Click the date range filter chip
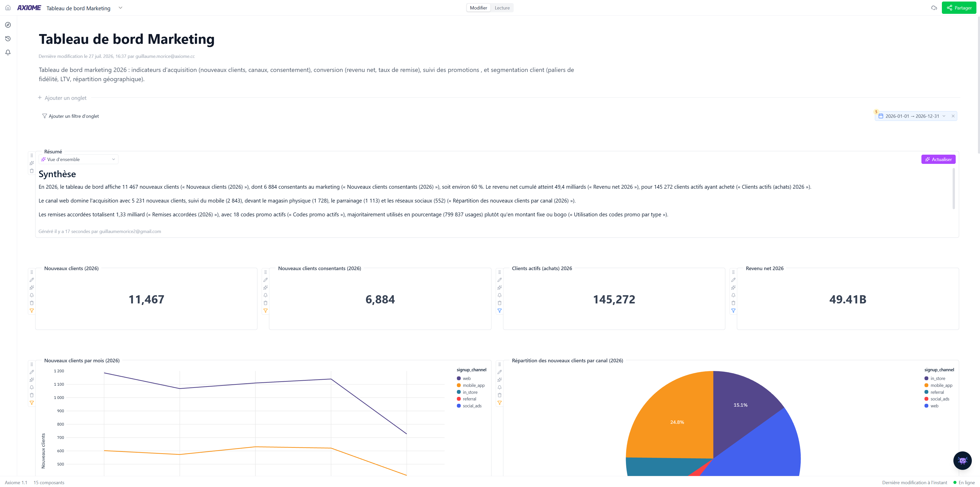The height and width of the screenshot is (487, 980). [x=916, y=116]
